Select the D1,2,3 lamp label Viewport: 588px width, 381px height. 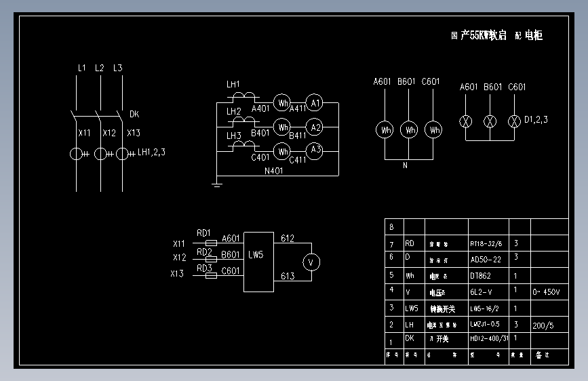pos(536,119)
